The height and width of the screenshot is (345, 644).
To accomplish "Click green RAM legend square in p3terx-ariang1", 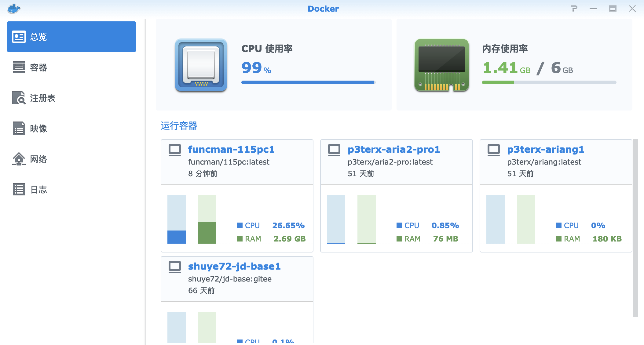I will pyautogui.click(x=559, y=239).
